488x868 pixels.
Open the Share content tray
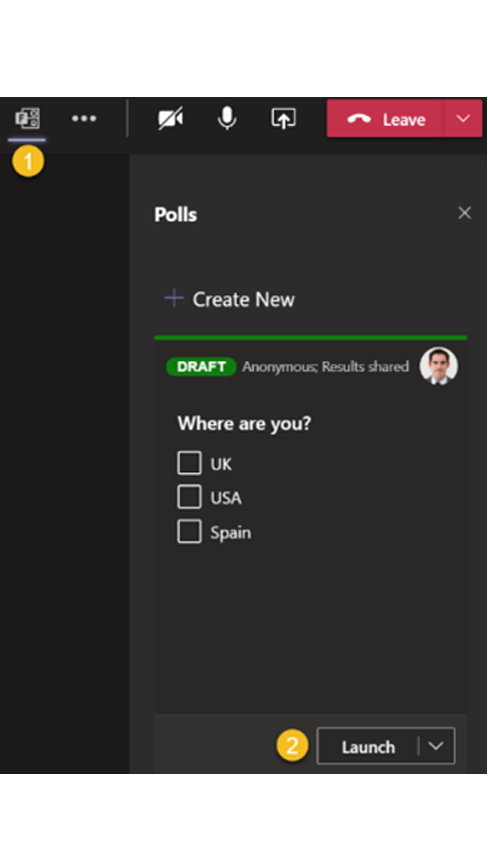pyautogui.click(x=284, y=118)
